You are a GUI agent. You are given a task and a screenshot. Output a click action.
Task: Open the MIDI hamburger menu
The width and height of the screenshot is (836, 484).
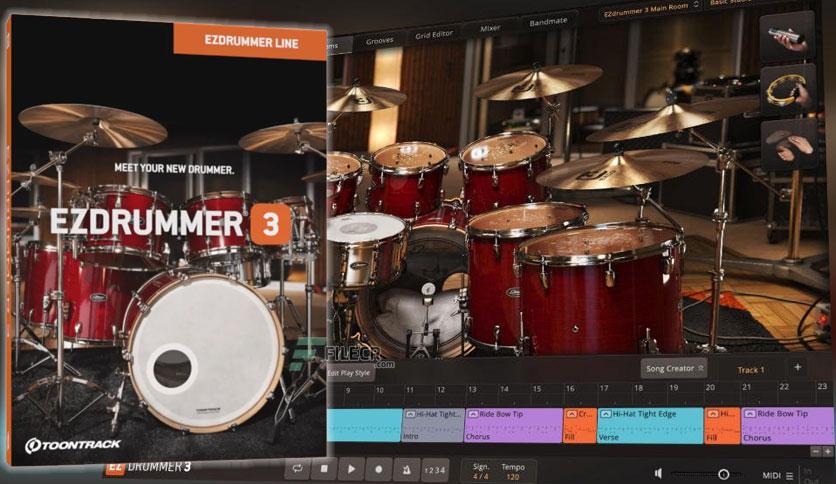[x=790, y=475]
